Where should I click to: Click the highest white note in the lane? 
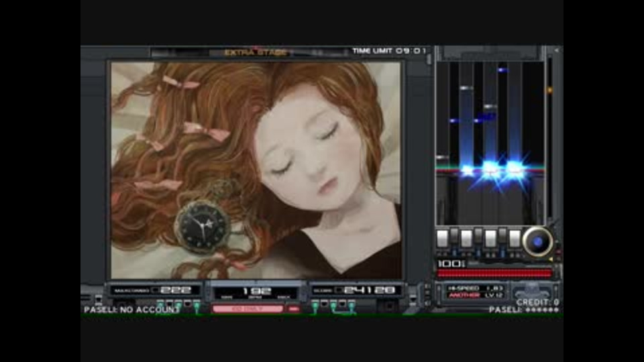pos(466,88)
